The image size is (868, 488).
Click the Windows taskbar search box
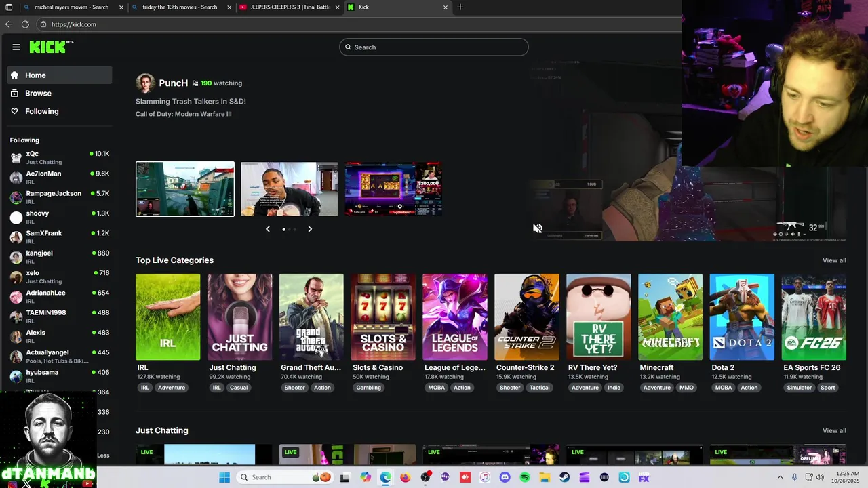point(286,477)
